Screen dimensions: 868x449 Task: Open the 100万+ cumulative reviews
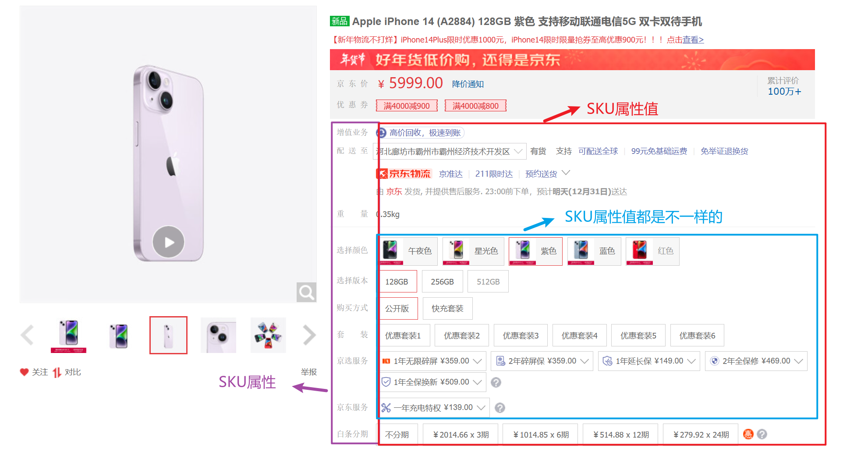pyautogui.click(x=784, y=91)
